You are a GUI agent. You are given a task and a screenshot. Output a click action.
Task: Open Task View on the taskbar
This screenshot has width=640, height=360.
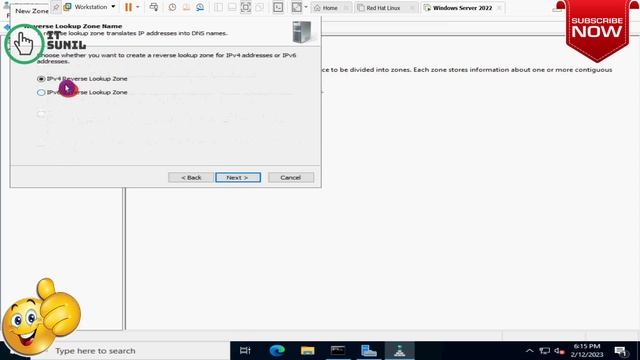245,351
